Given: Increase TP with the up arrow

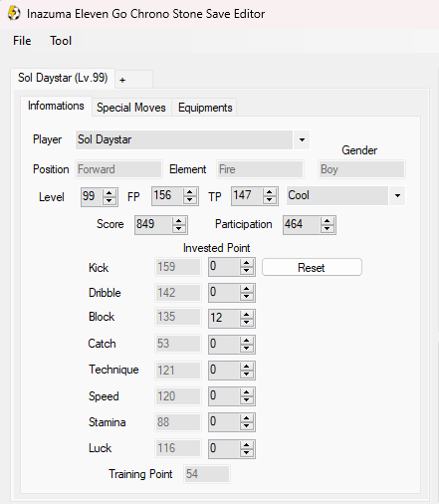Looking at the screenshot, I should [269, 192].
